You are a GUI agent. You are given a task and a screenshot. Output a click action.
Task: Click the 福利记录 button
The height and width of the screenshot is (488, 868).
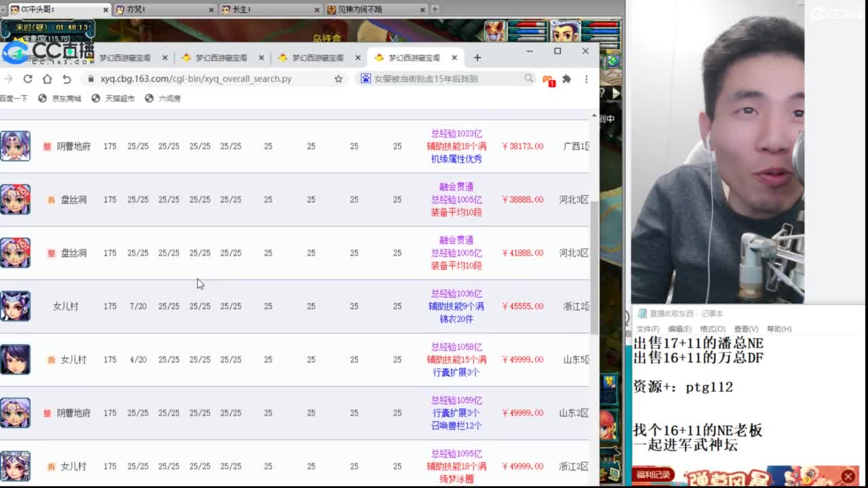click(652, 476)
